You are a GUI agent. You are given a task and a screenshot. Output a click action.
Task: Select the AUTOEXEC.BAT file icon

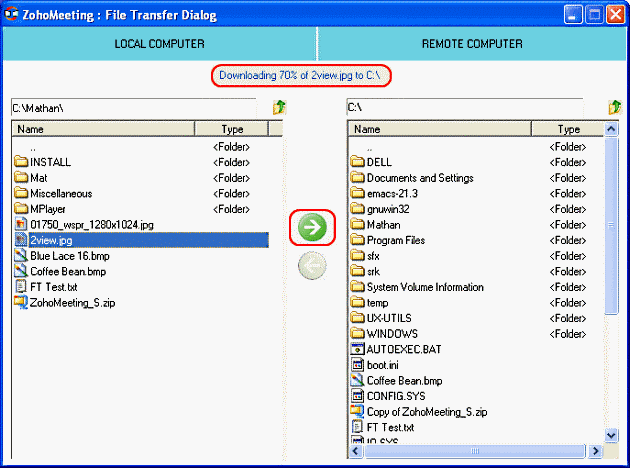point(358,349)
